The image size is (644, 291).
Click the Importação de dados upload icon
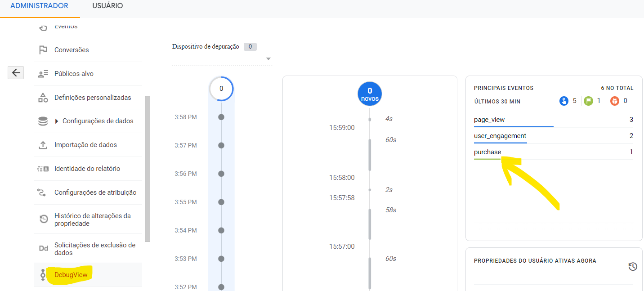pyautogui.click(x=43, y=145)
